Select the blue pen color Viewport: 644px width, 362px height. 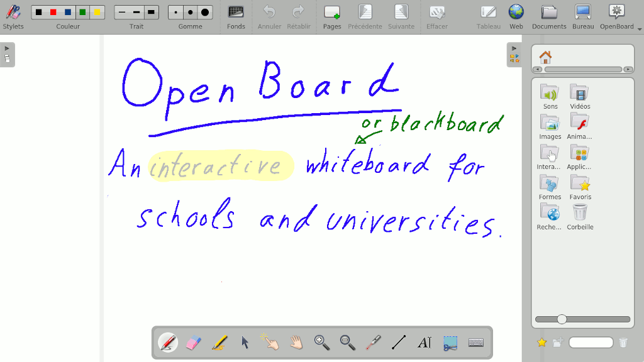pos(68,13)
